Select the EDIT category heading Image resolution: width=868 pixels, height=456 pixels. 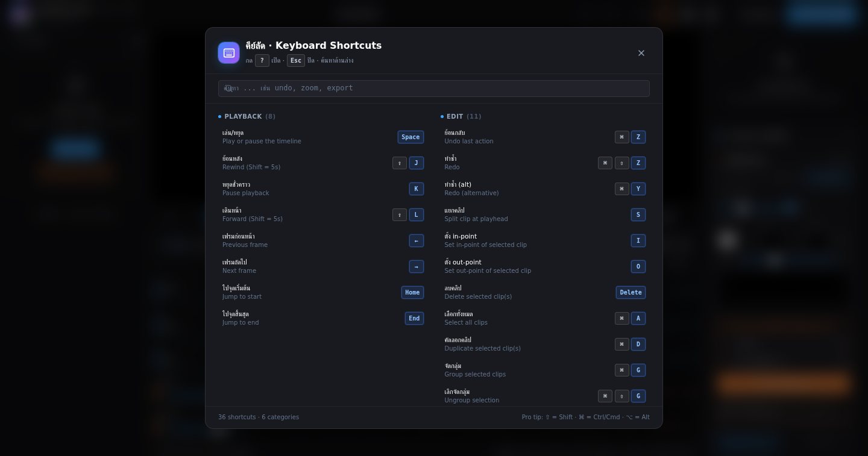pyautogui.click(x=461, y=117)
